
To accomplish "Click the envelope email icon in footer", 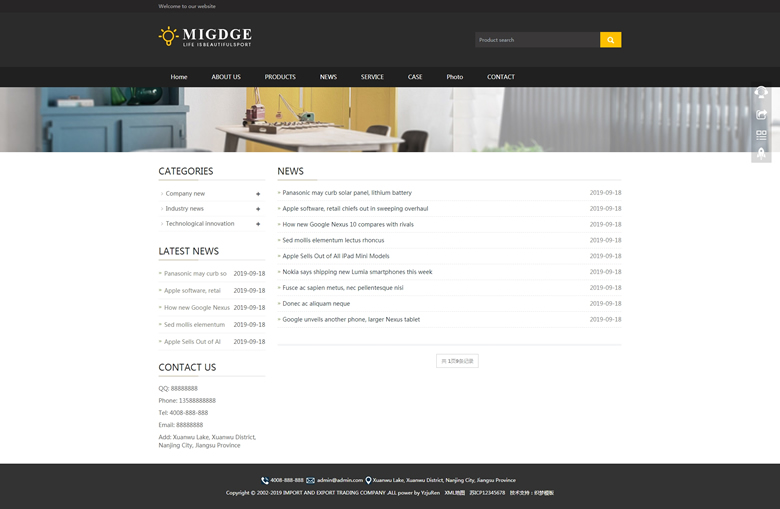I will 310,480.
